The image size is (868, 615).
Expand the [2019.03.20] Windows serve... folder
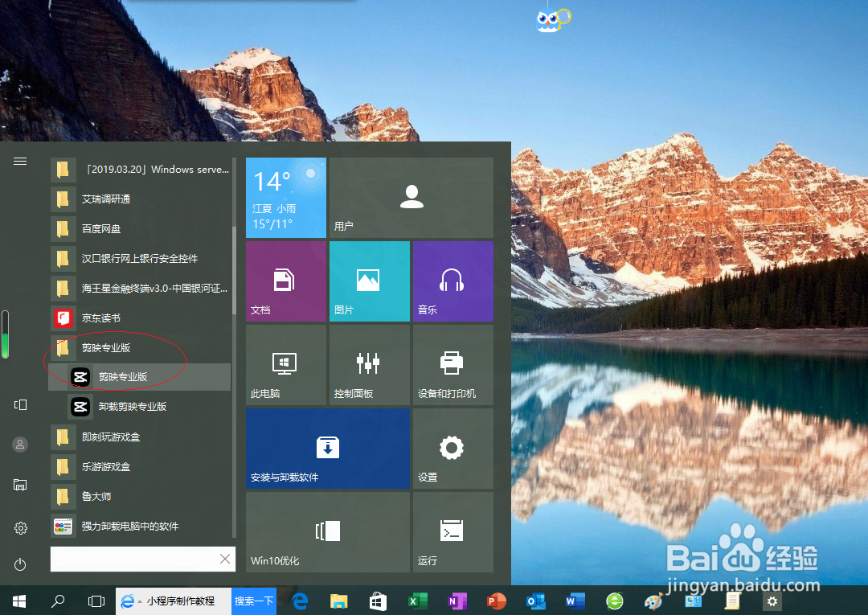[140, 170]
